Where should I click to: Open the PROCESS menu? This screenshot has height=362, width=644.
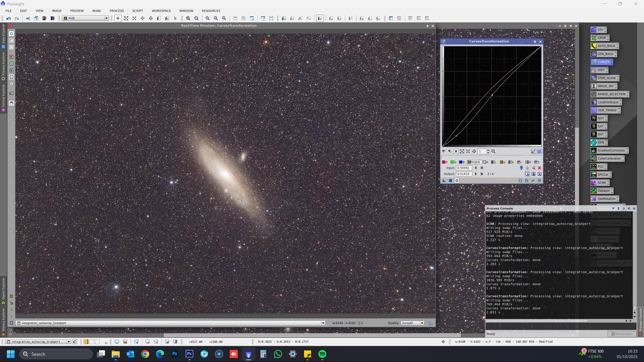pyautogui.click(x=117, y=11)
